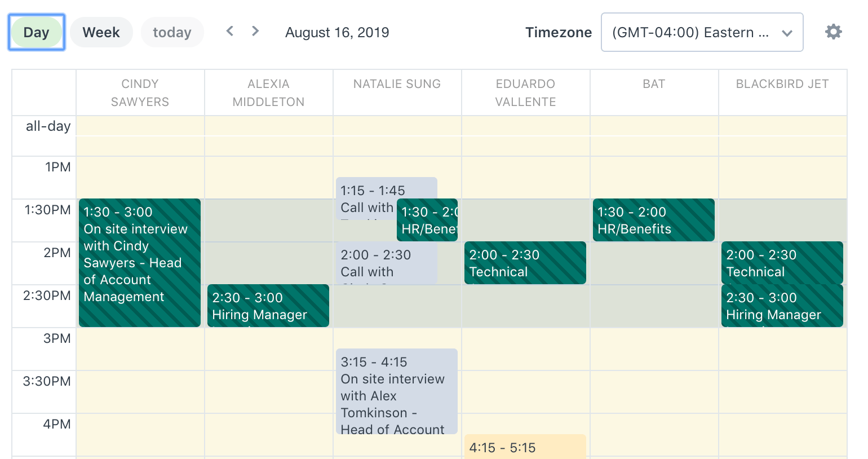
Task: Select the HR/Benefits event in BAT column
Action: (x=653, y=220)
